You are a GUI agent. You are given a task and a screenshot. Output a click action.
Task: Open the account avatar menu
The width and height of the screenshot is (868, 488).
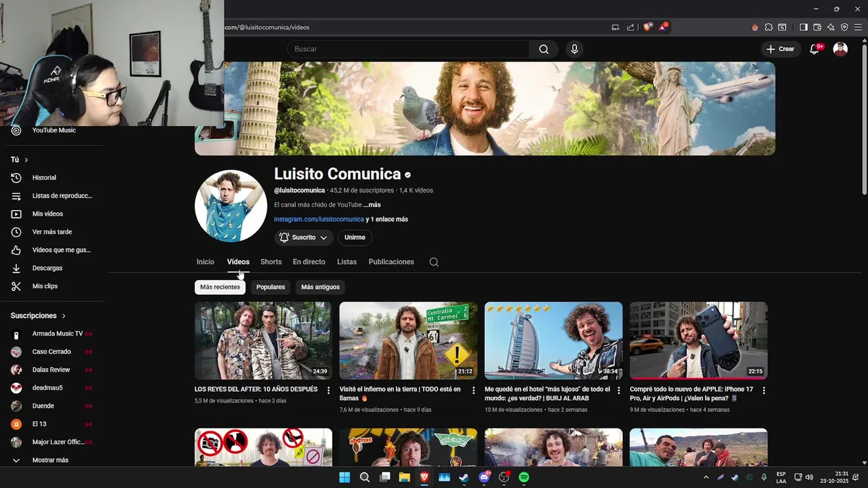click(x=840, y=49)
